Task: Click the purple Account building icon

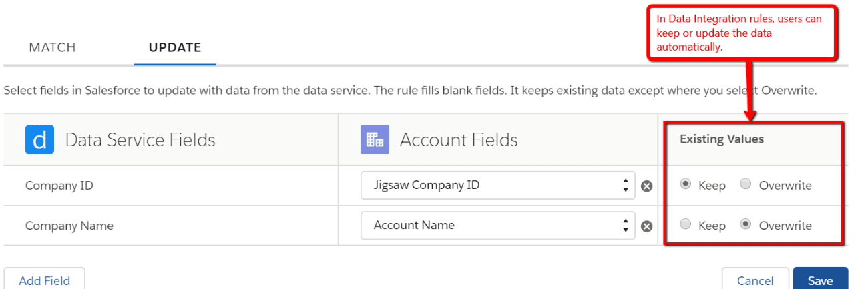Action: pos(375,140)
